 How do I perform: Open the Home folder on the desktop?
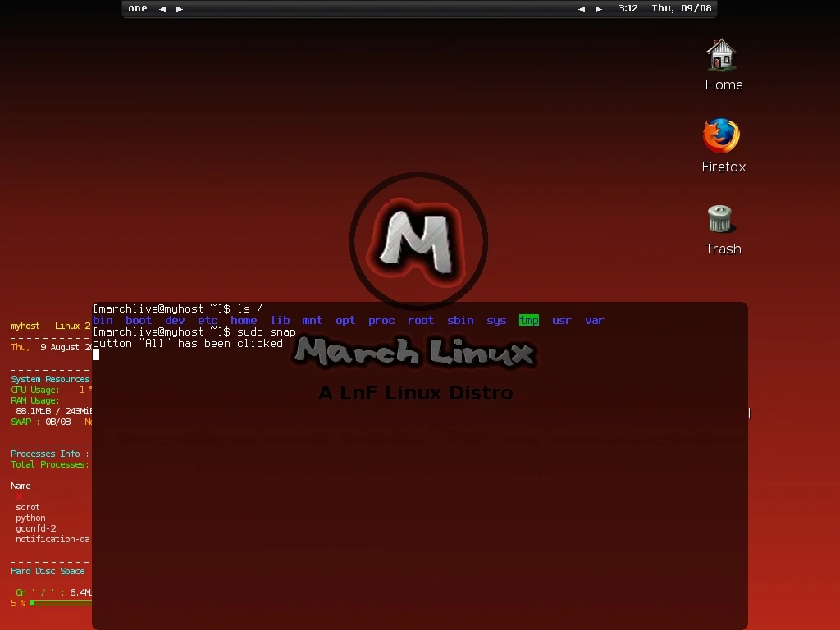(721, 55)
